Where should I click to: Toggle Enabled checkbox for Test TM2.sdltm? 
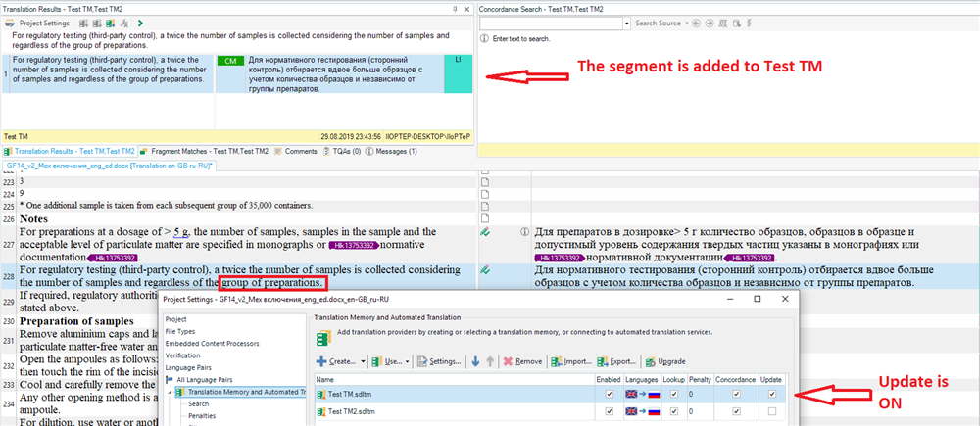click(x=610, y=411)
